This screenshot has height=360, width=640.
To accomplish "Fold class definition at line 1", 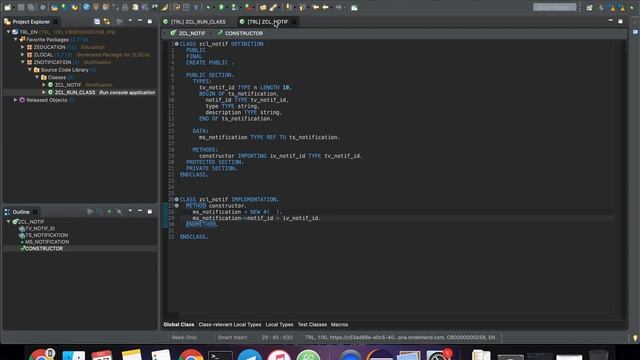I will click(177, 44).
